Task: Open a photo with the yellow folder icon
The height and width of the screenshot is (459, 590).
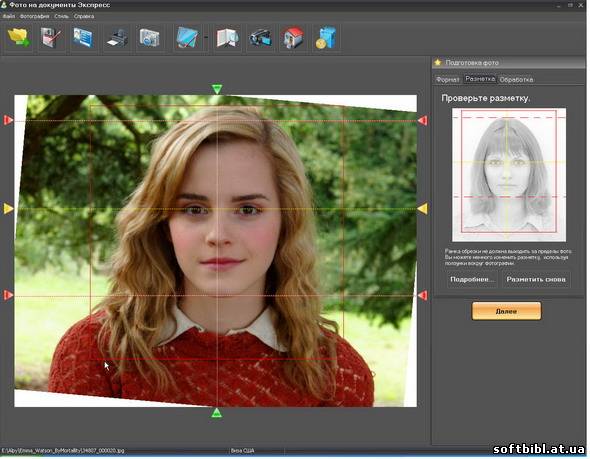Action: tap(19, 38)
